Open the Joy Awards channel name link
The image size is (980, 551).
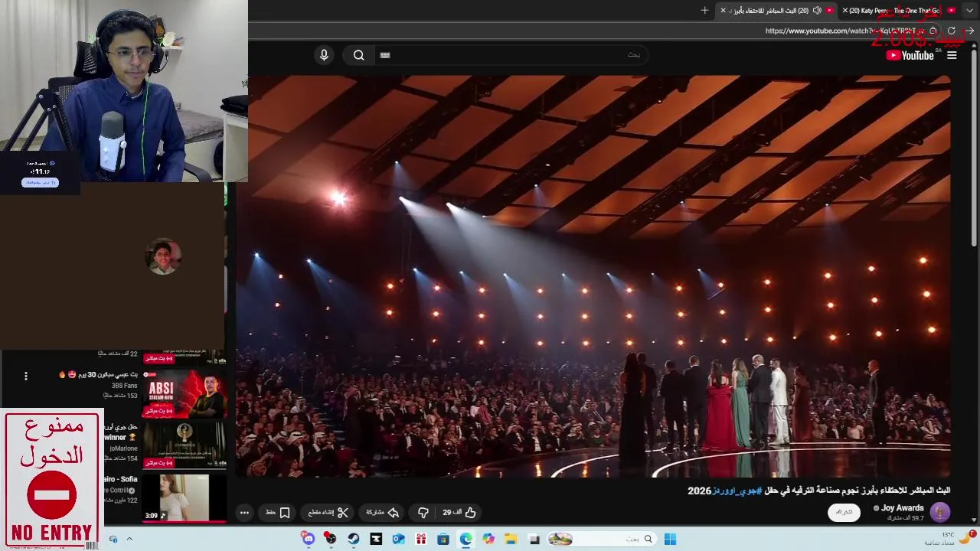point(903,508)
